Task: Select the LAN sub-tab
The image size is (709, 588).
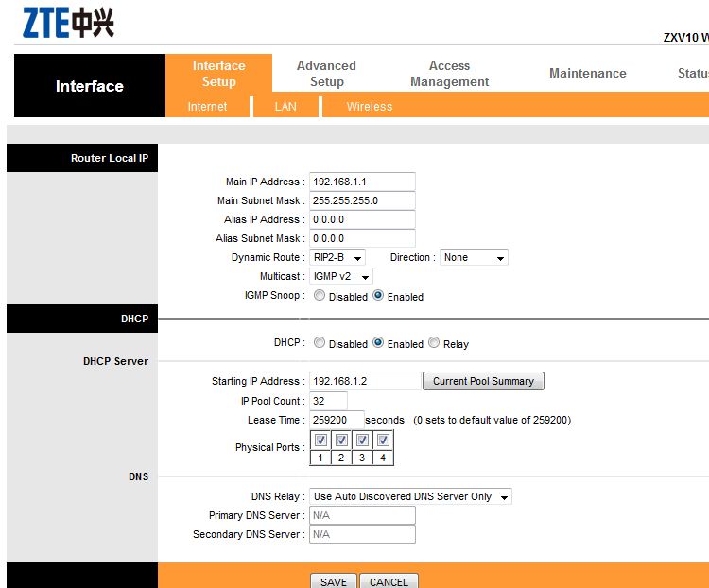Action: click(285, 106)
